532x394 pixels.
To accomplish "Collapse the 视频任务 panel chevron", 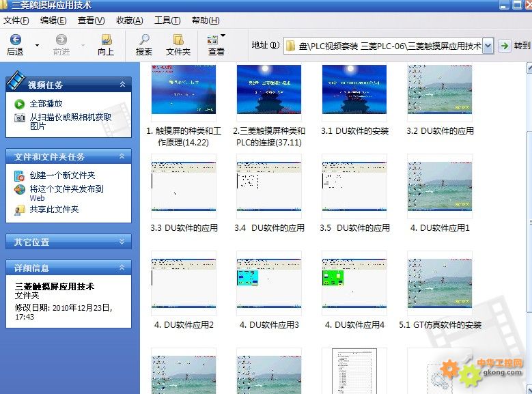I will [x=122, y=85].
